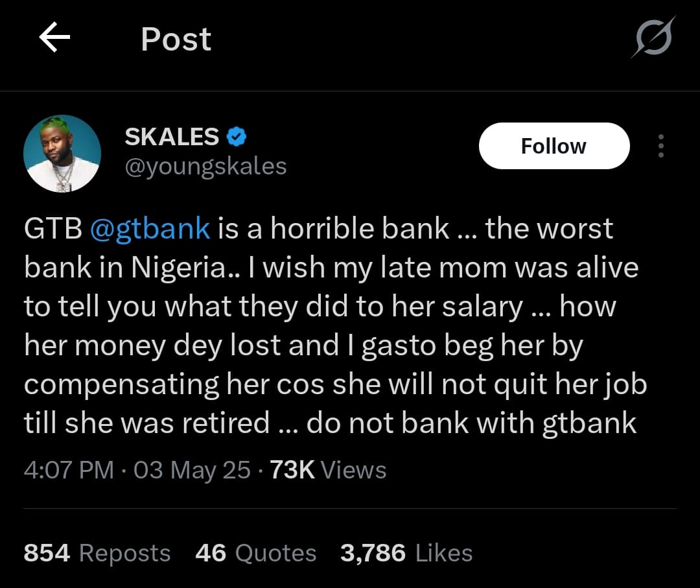Tap the SKALES display name

coord(172,137)
